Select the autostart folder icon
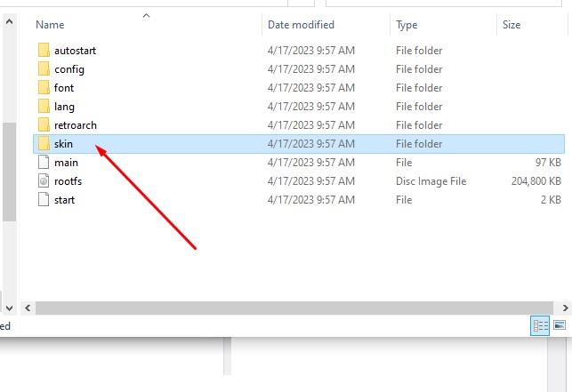Viewport: 572px width, 392px height. [44, 51]
